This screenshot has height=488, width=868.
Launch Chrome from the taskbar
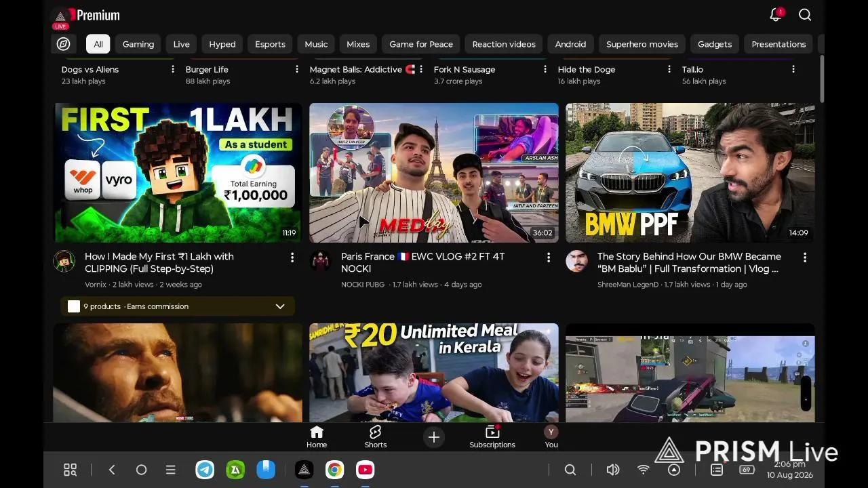pos(334,470)
